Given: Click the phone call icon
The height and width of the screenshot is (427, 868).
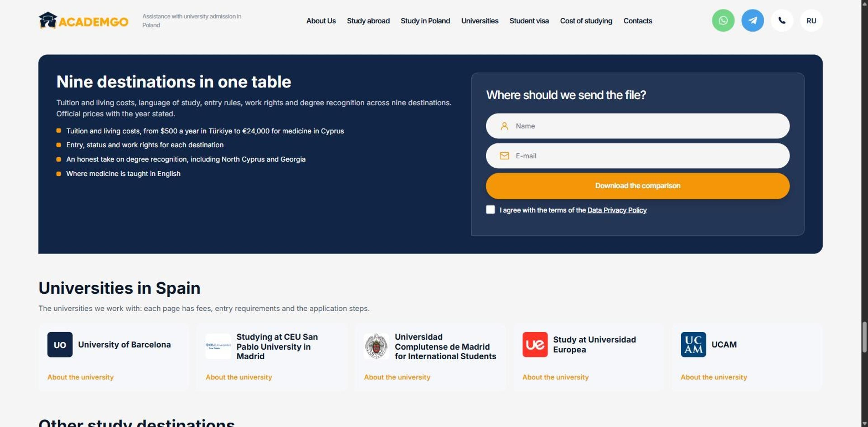Looking at the screenshot, I should pyautogui.click(x=782, y=21).
